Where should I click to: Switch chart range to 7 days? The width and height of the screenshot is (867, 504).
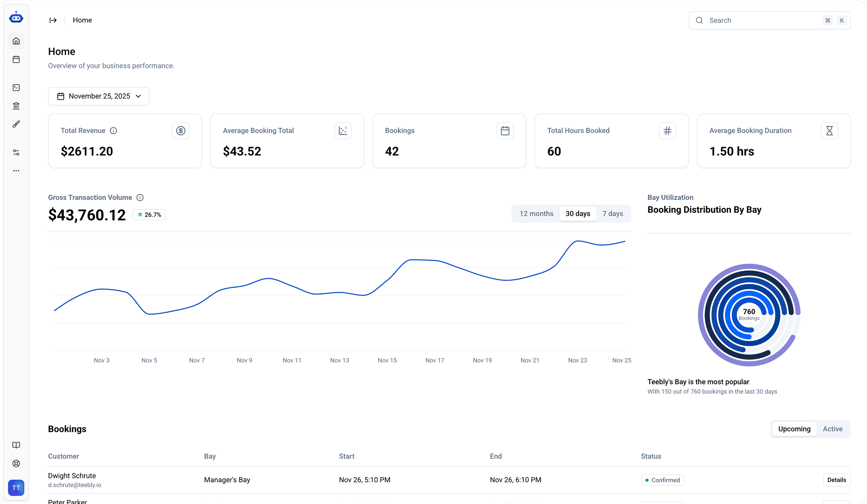pos(613,213)
